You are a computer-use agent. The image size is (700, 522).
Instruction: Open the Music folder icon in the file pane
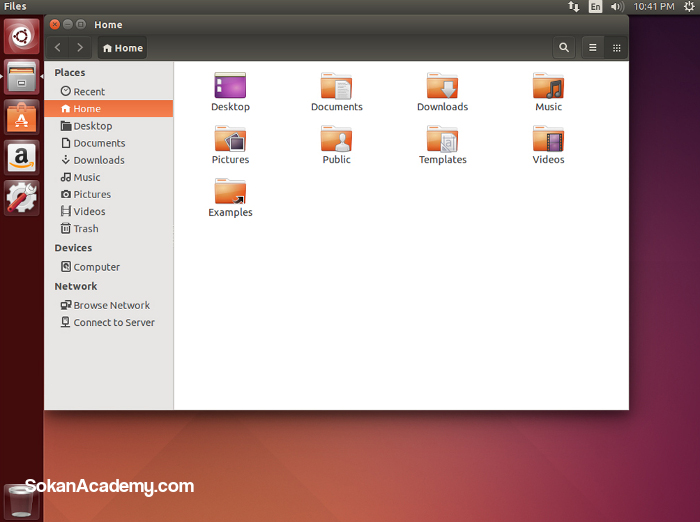tap(548, 85)
